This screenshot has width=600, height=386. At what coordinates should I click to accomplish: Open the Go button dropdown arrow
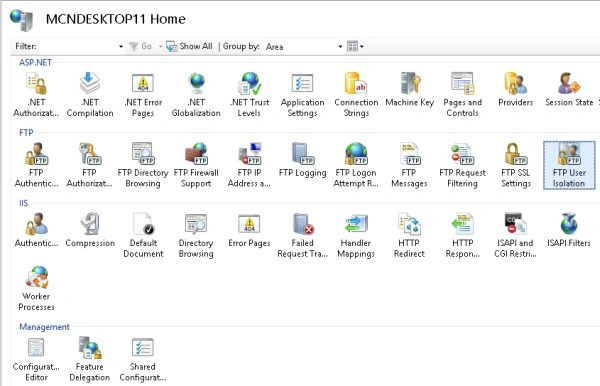tap(161, 46)
